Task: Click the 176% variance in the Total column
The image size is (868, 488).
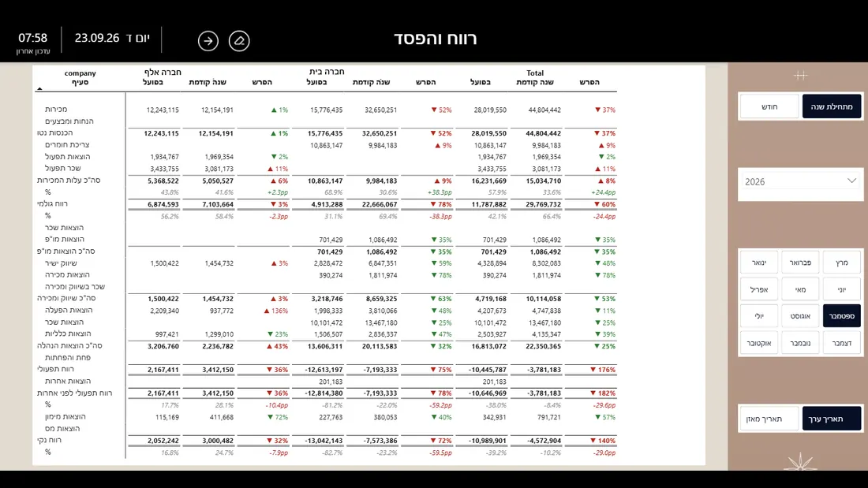Action: pyautogui.click(x=603, y=370)
